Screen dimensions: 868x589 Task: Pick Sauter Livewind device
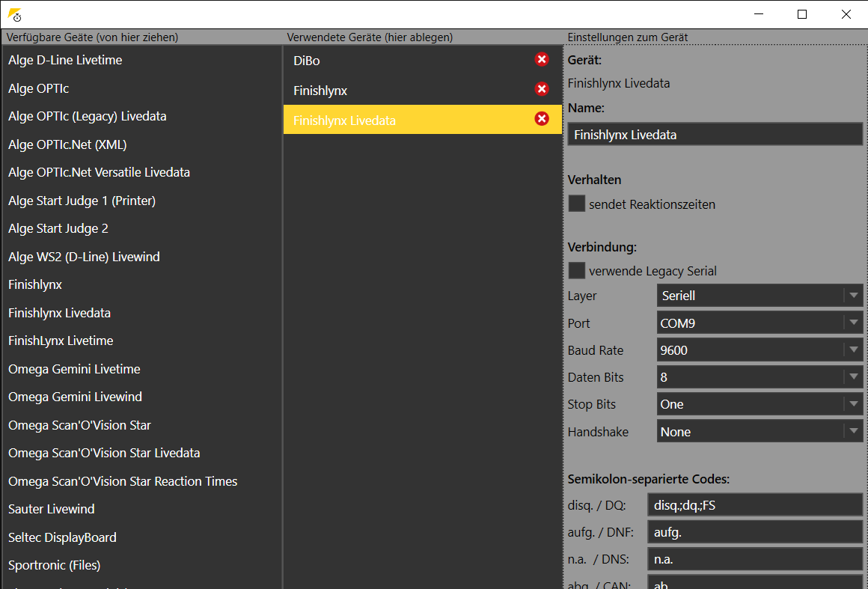click(x=141, y=509)
